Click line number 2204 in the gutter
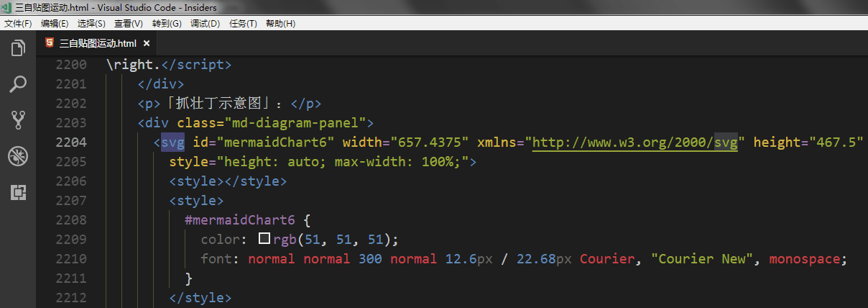The height and width of the screenshot is (308, 868). tap(71, 142)
